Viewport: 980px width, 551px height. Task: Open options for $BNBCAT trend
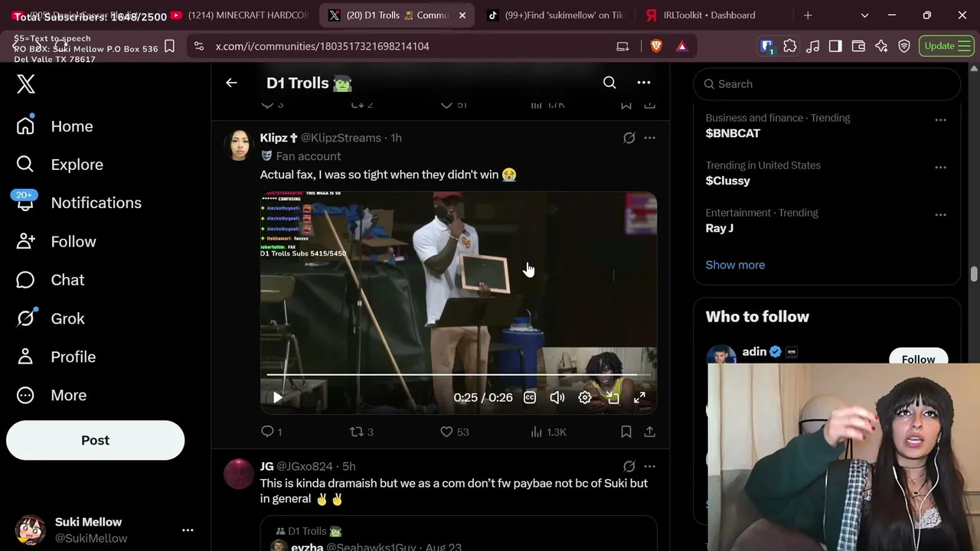(x=941, y=119)
